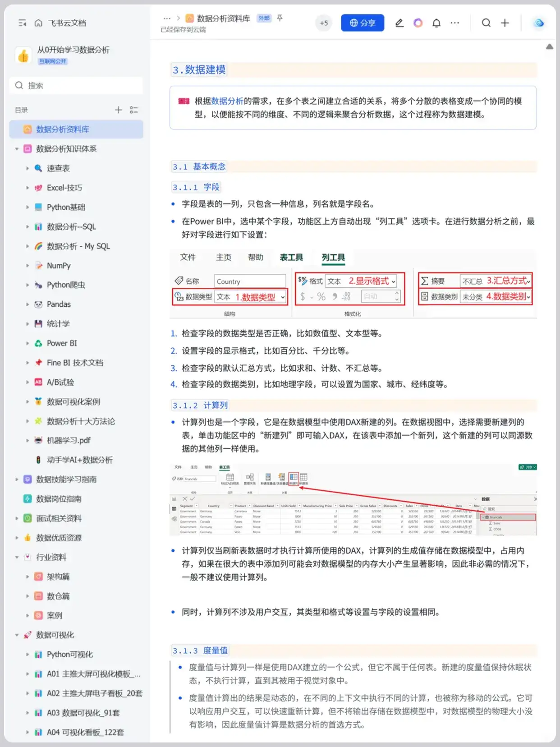Open the 数据可视化案例 page
560x747 pixels.
(x=73, y=401)
